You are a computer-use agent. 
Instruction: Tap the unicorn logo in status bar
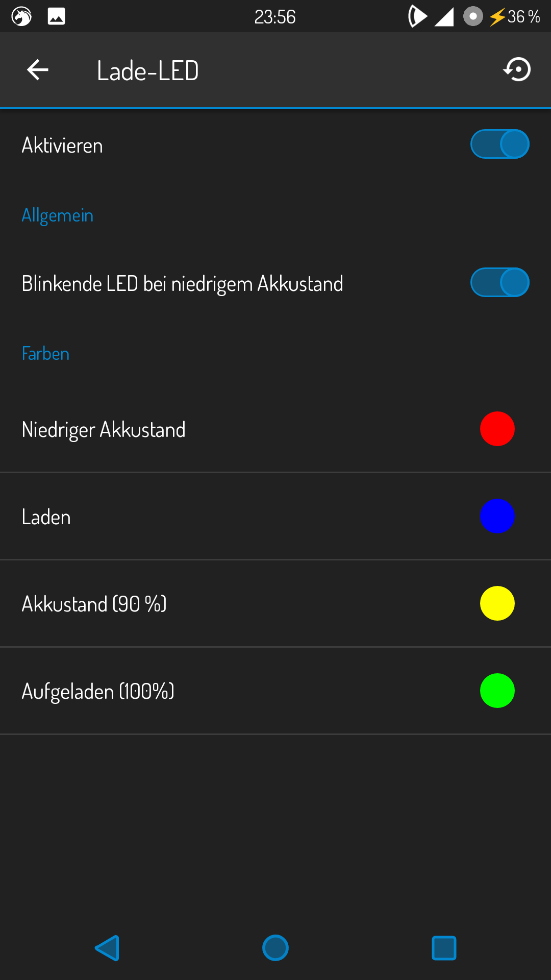pos(21,17)
